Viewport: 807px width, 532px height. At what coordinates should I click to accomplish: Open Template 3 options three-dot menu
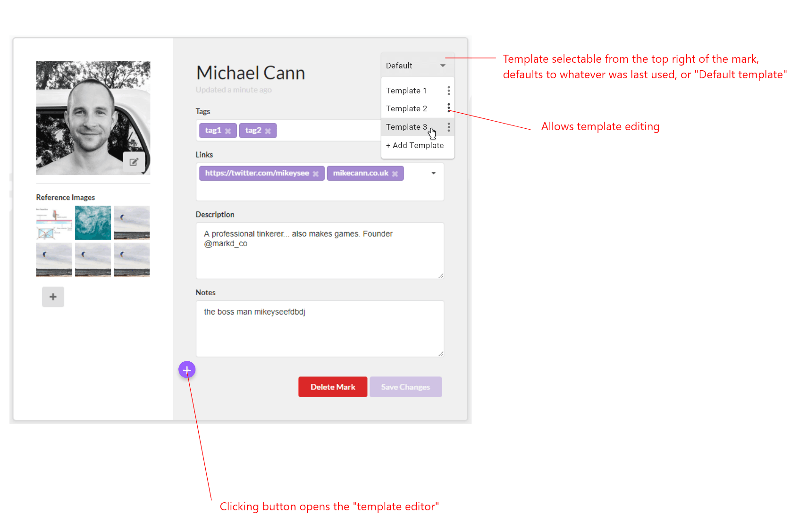pos(448,127)
